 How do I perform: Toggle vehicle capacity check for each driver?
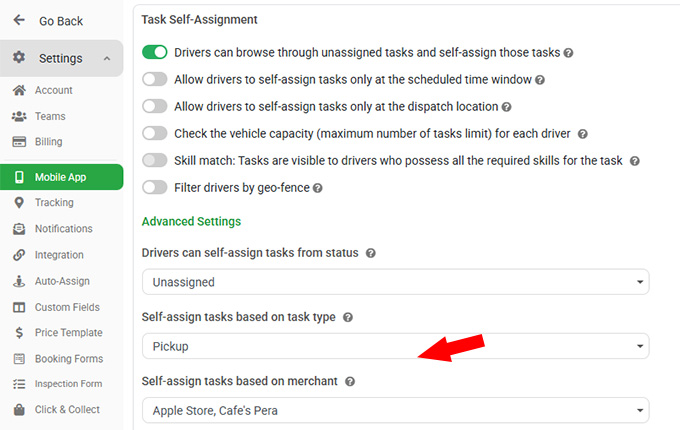(x=155, y=133)
